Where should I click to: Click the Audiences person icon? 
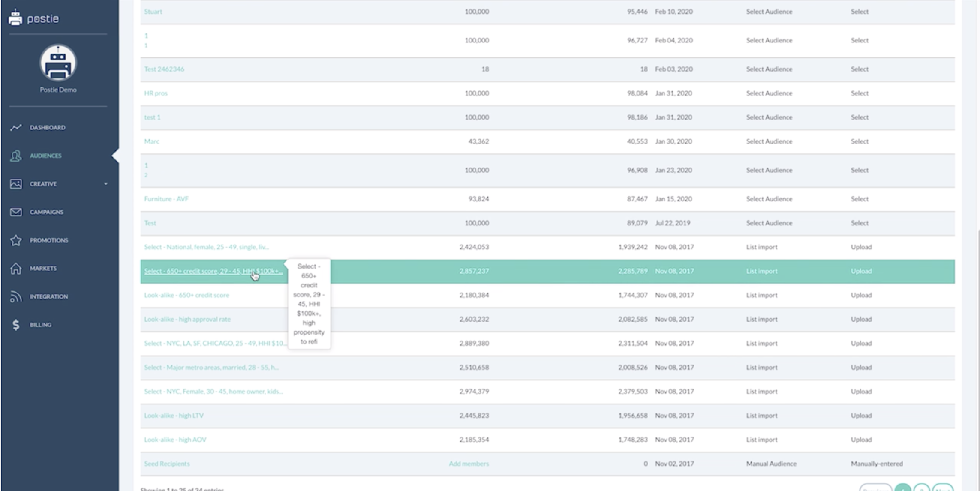16,156
